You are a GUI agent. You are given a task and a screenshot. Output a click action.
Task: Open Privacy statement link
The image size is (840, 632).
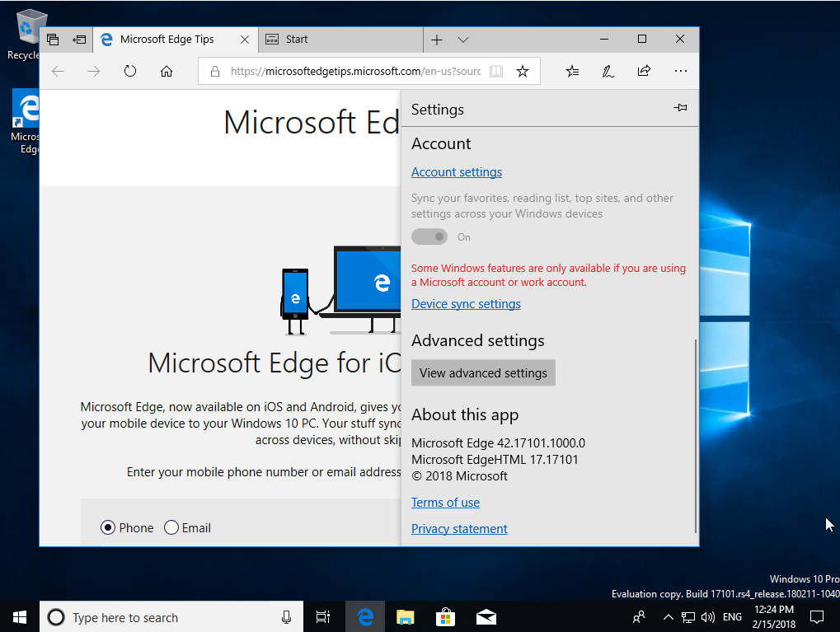click(459, 529)
